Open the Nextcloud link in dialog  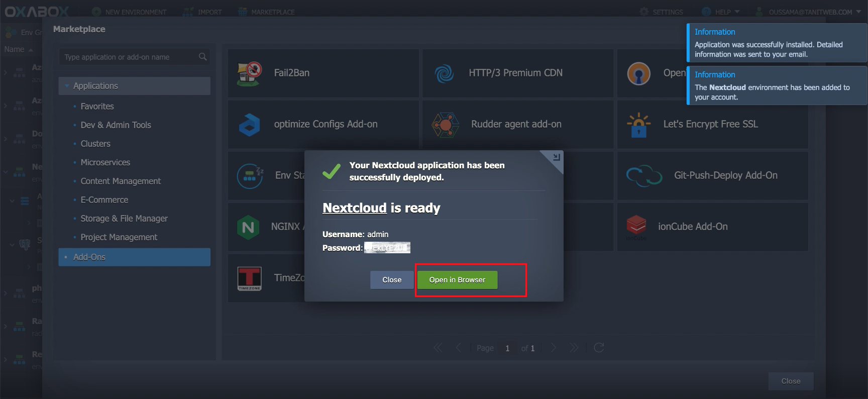[355, 208]
